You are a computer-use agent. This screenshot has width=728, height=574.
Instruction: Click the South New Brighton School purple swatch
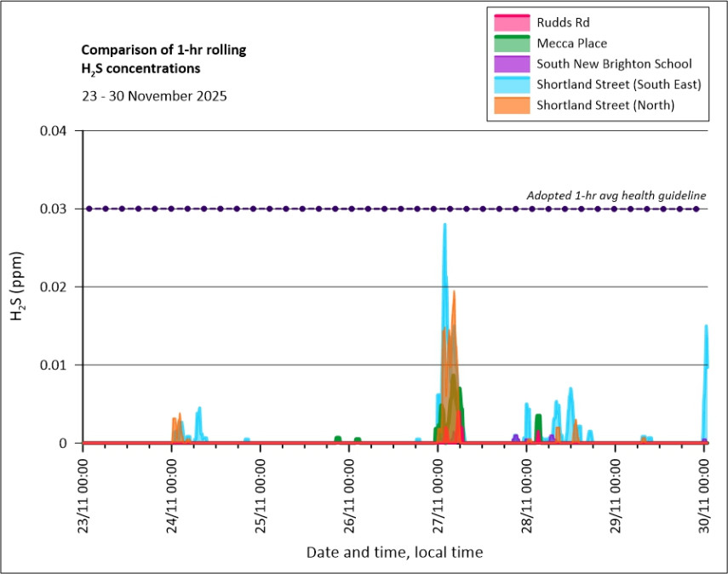click(x=507, y=64)
